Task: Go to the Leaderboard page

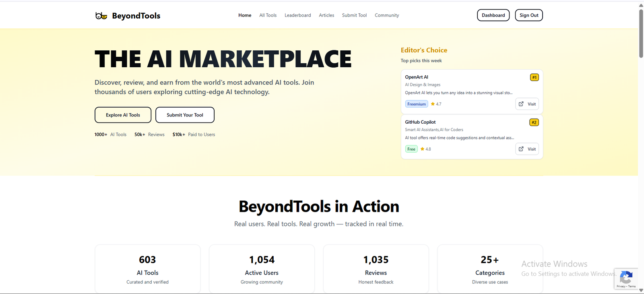Action: [x=297, y=15]
